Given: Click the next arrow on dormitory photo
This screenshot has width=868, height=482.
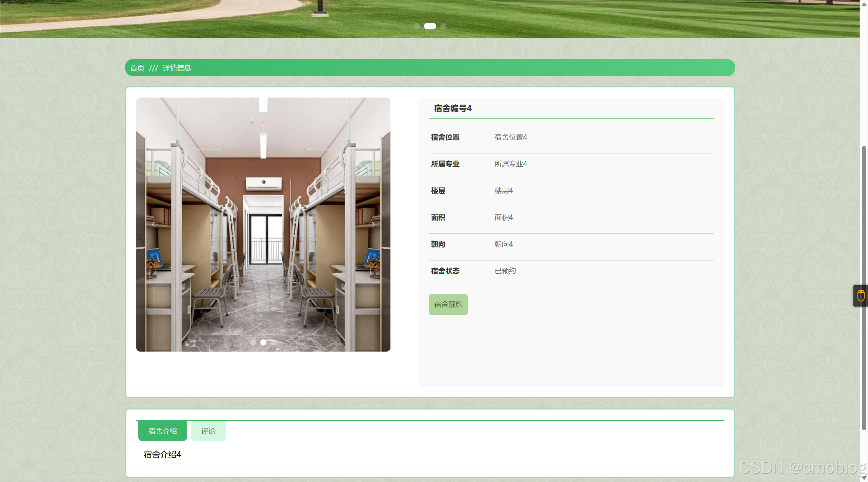Looking at the screenshot, I should point(373,224).
